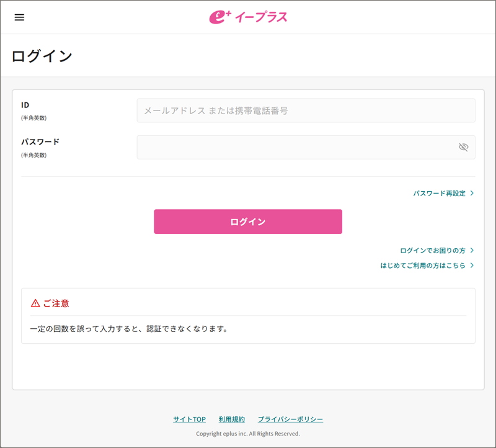Click the ログイン page title heading
Viewport: 496px width, 448px height.
(x=42, y=56)
